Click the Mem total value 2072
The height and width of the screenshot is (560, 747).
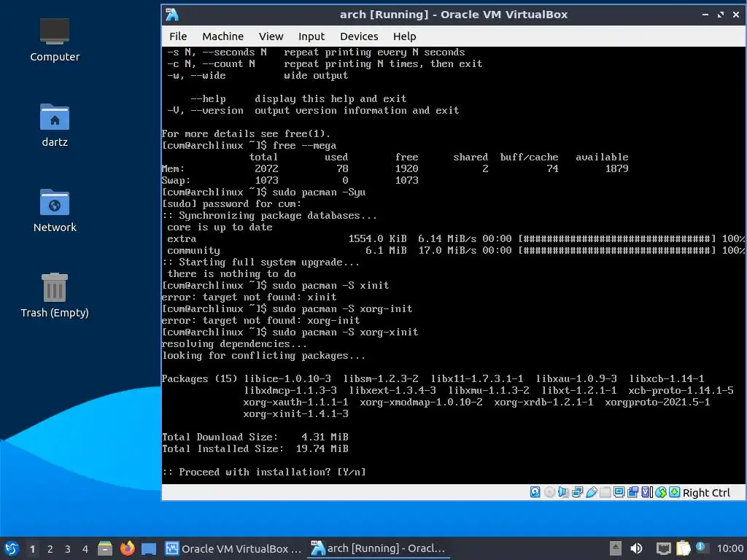pos(266,168)
